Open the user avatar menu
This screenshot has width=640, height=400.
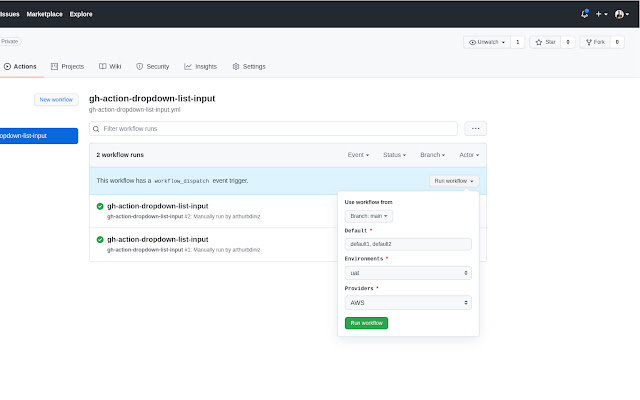point(621,14)
